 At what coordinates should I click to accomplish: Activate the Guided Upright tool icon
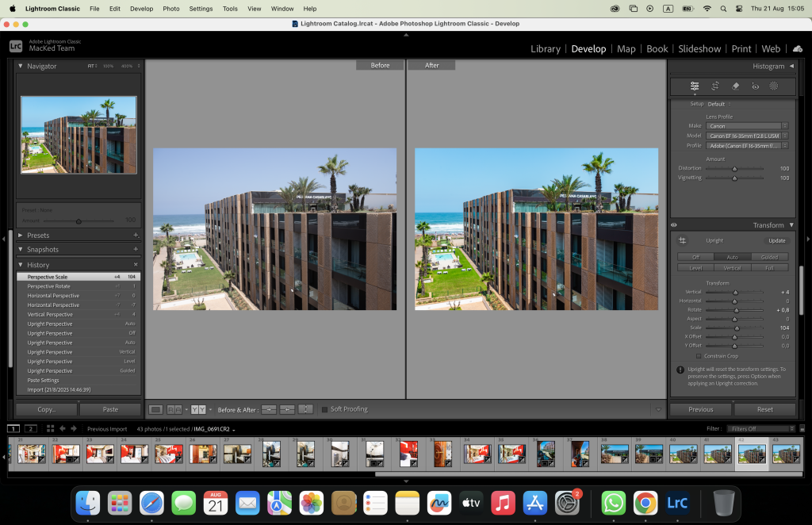pos(683,240)
